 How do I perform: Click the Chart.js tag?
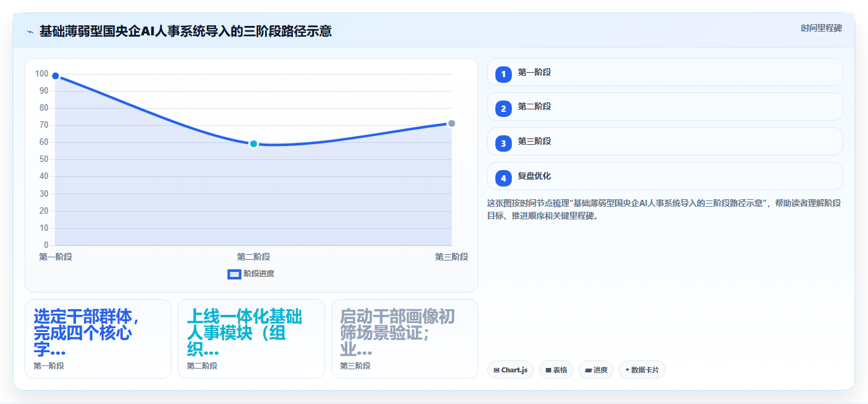(x=511, y=370)
